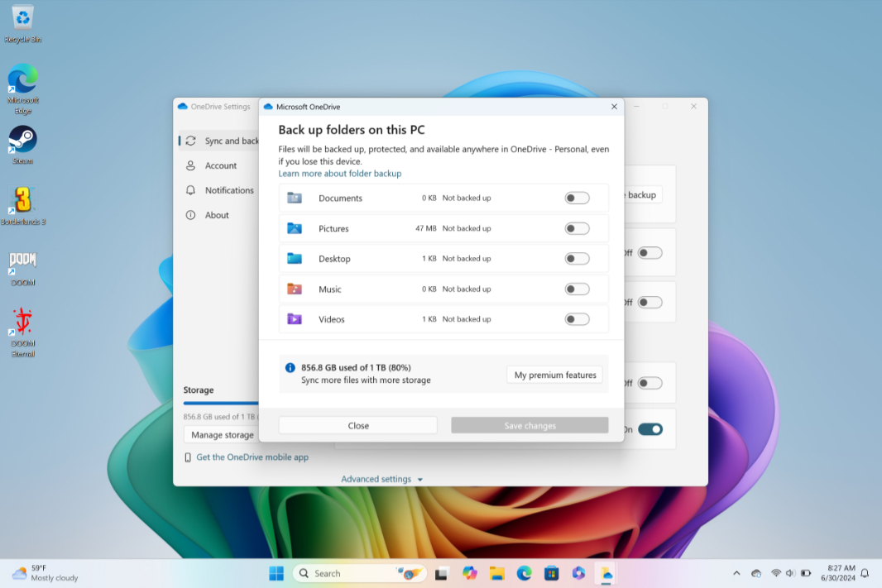Click the Music folder icon
This screenshot has height=588, width=882.
pyautogui.click(x=295, y=289)
